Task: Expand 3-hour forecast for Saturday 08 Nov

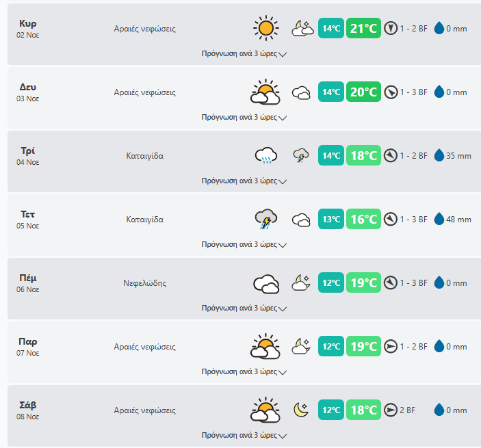Action: click(x=244, y=435)
